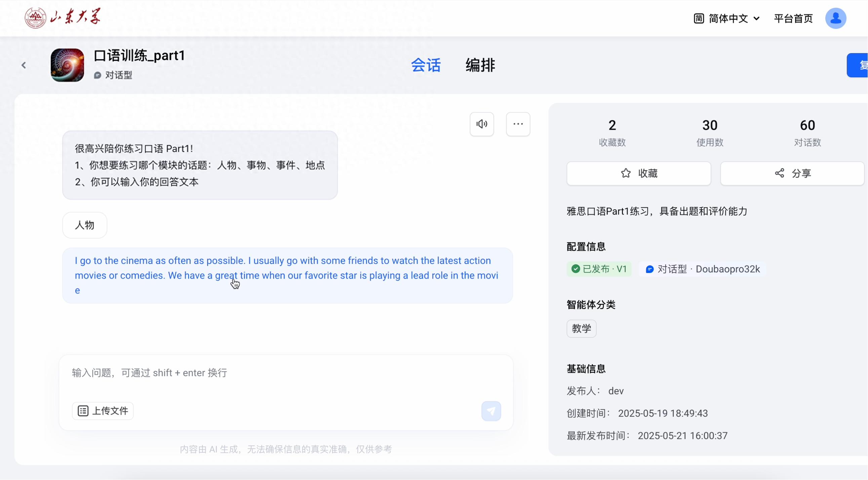This screenshot has width=868, height=480.
Task: Click the back arrow chevron
Action: tap(24, 65)
